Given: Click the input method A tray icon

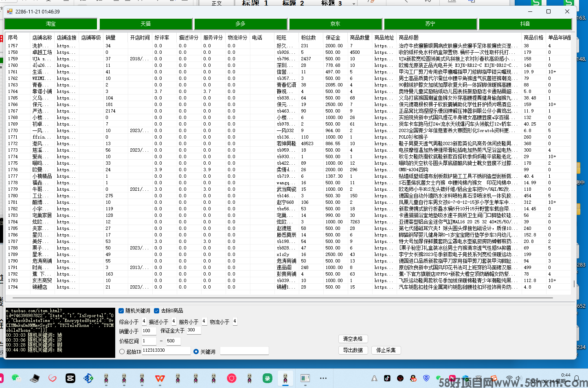Looking at the screenshot, I should 374,378.
